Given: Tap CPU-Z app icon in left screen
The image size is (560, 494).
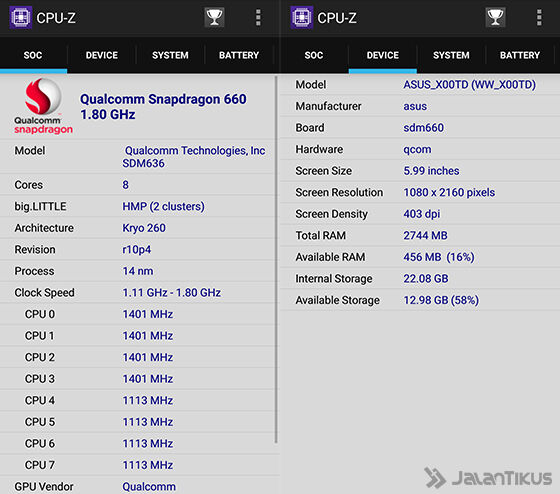Looking at the screenshot, I should (20, 17).
